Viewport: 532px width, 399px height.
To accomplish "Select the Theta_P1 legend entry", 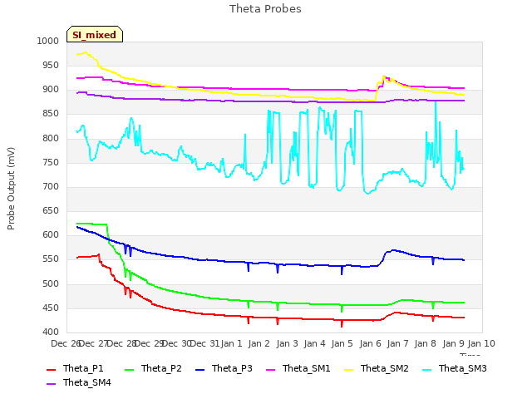I will [75, 368].
